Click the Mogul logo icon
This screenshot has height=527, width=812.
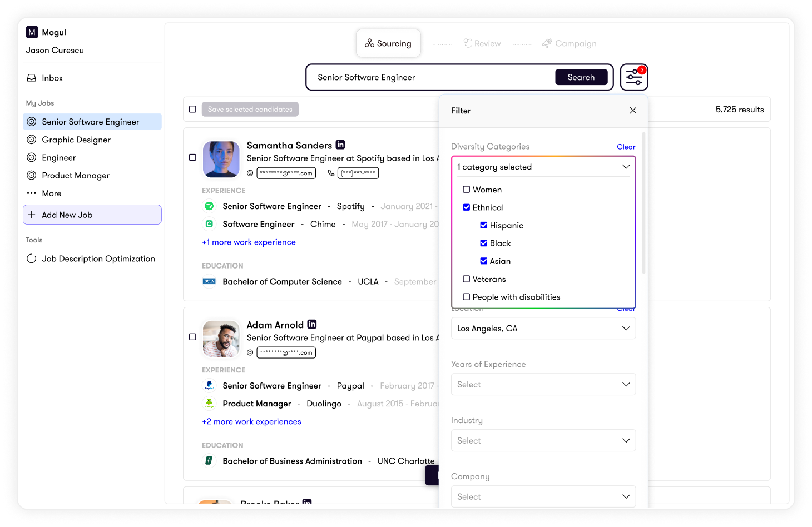(32, 32)
